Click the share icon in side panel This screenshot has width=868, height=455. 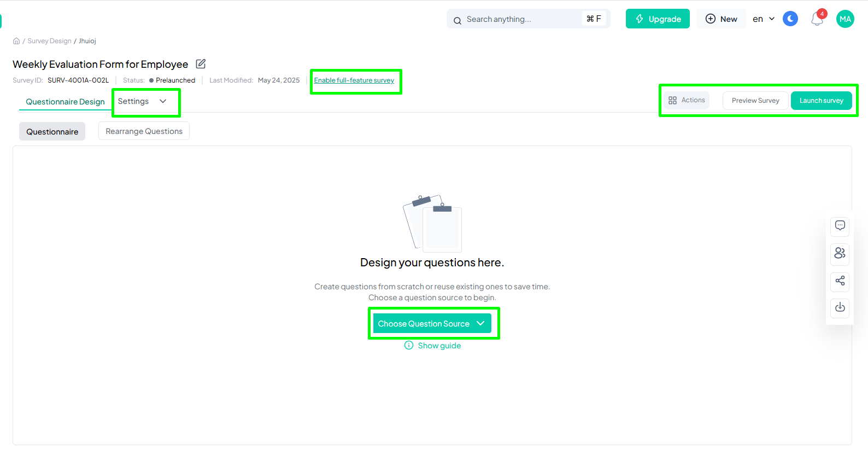click(x=840, y=281)
